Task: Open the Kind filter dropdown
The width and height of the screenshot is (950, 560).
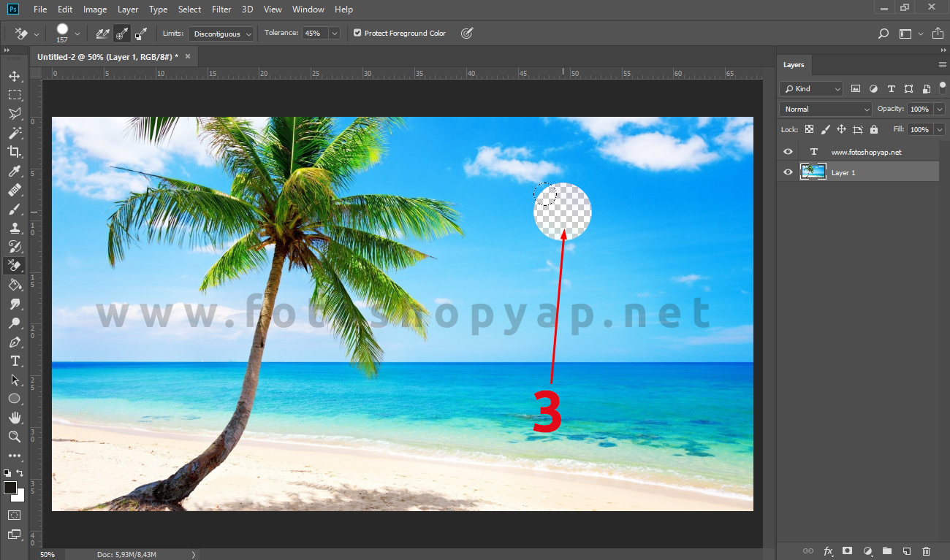Action: [x=811, y=88]
